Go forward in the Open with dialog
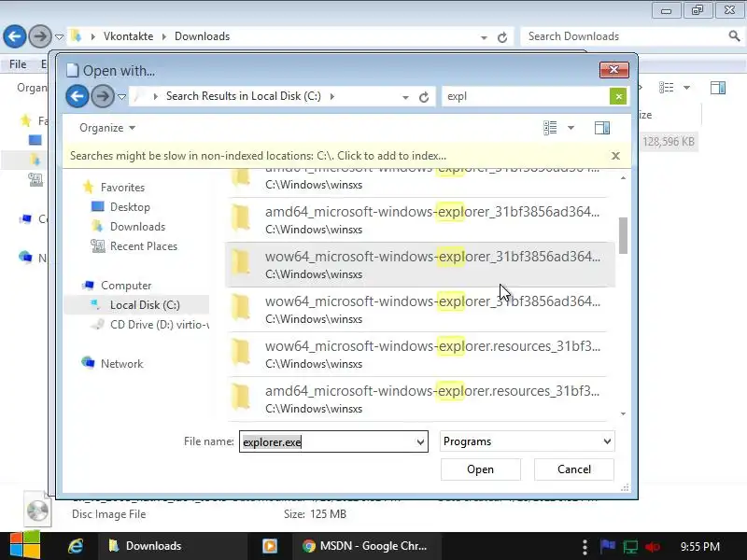This screenshot has height=560, width=747. [102, 96]
